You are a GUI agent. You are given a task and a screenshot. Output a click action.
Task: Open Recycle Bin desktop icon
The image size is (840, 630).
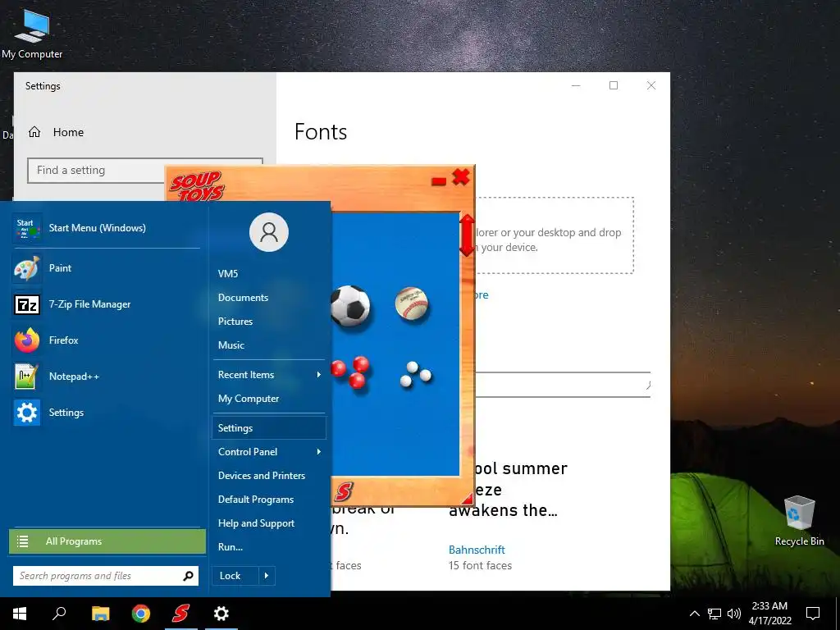(x=799, y=521)
